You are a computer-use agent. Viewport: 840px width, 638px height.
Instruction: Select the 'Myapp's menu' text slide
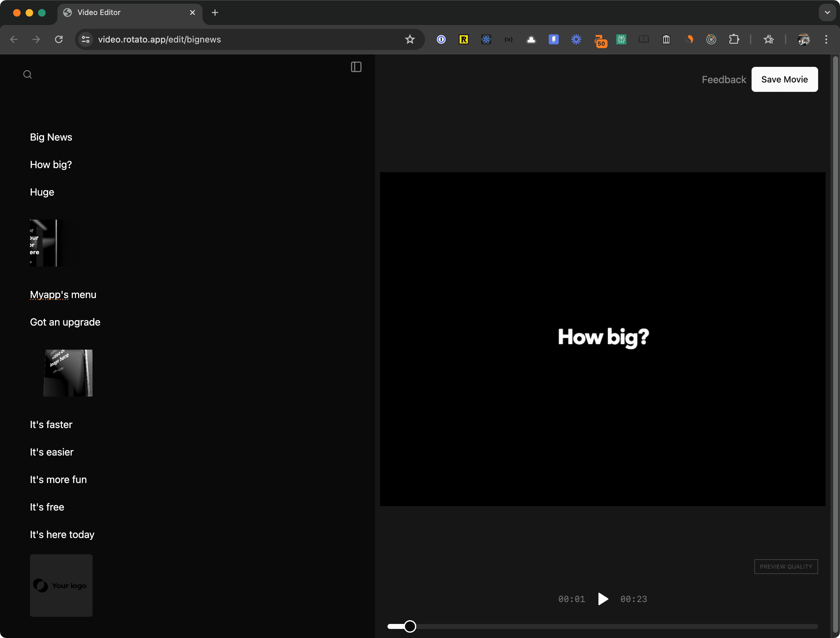pos(63,294)
